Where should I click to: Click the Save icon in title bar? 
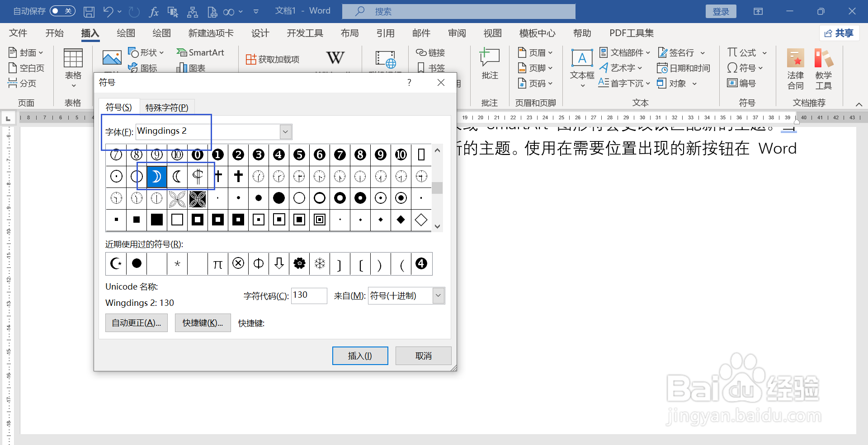(x=89, y=12)
